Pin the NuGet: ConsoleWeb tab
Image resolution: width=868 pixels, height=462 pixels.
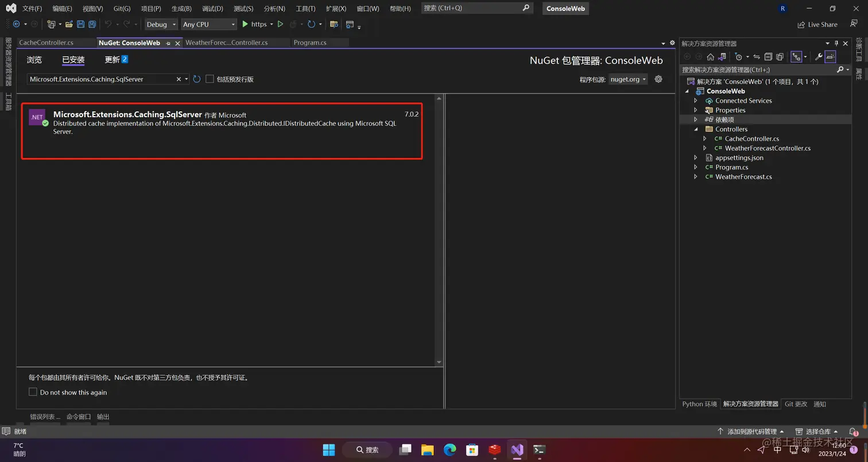pyautogui.click(x=168, y=43)
